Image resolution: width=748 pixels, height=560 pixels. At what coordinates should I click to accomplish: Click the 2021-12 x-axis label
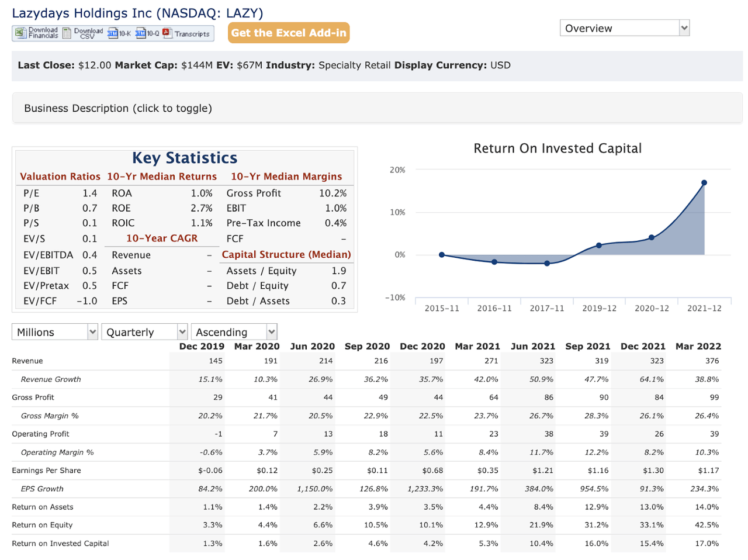pyautogui.click(x=704, y=308)
